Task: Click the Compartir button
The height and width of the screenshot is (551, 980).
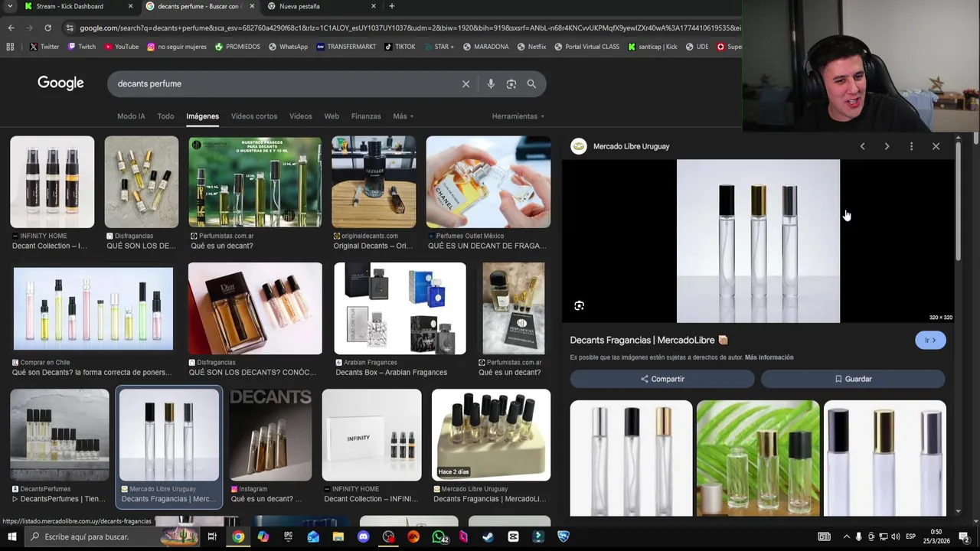Action: [662, 379]
